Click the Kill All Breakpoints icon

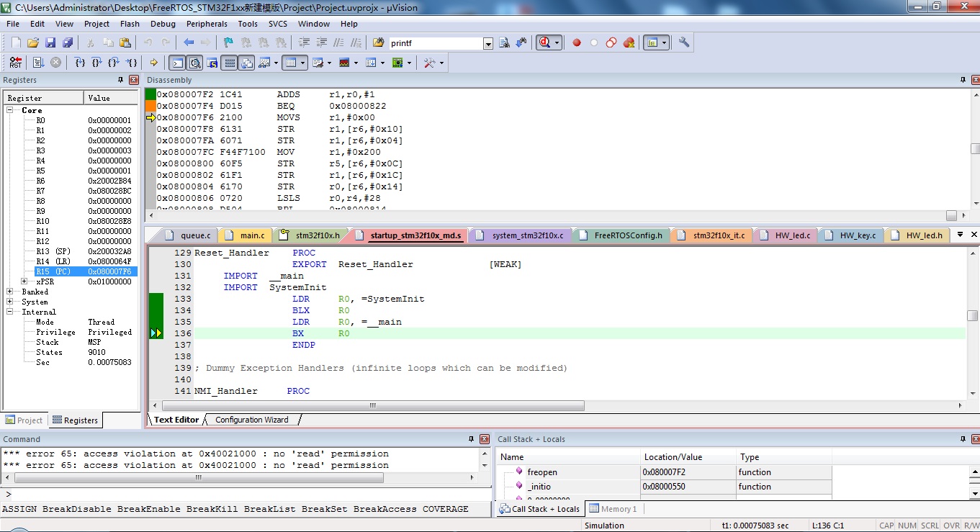[629, 43]
